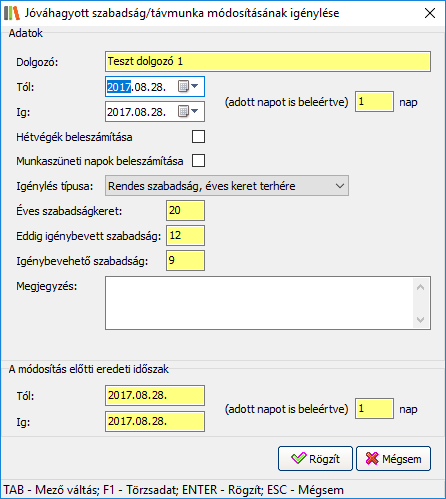This screenshot has width=446, height=499.
Task: Click the Eddig igénybevett szabadság field
Action: click(x=185, y=235)
